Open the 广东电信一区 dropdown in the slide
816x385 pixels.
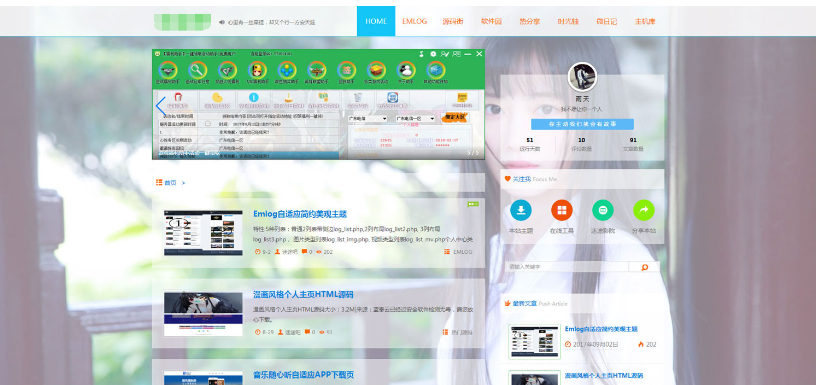click(415, 119)
